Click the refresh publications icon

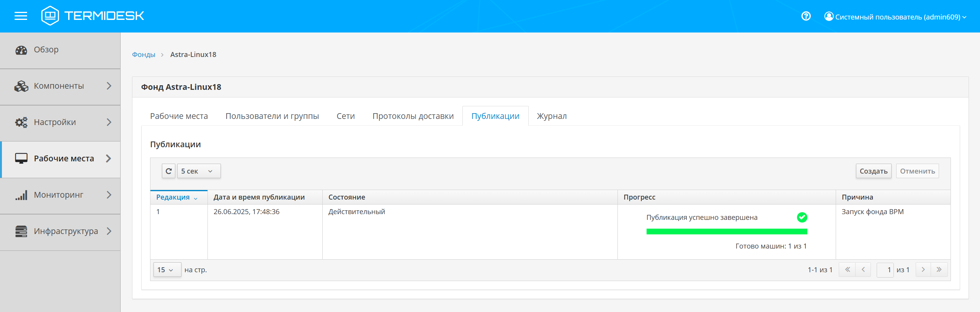point(168,171)
